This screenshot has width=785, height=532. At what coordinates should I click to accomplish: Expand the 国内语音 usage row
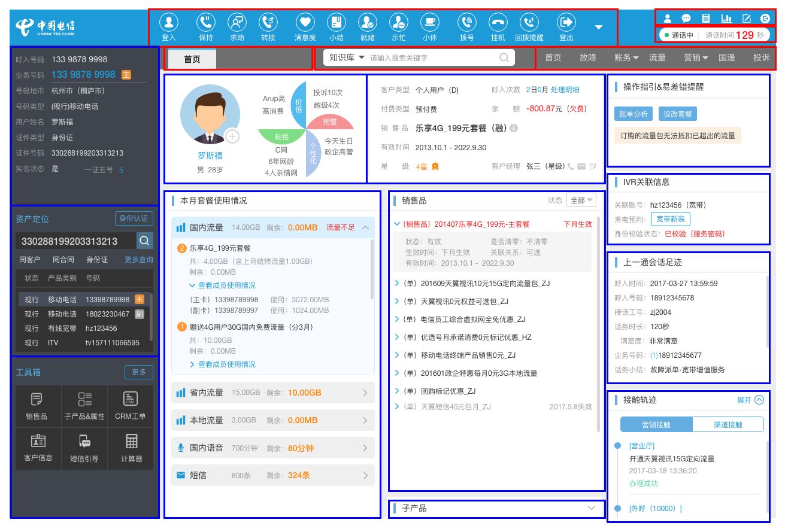click(x=365, y=448)
